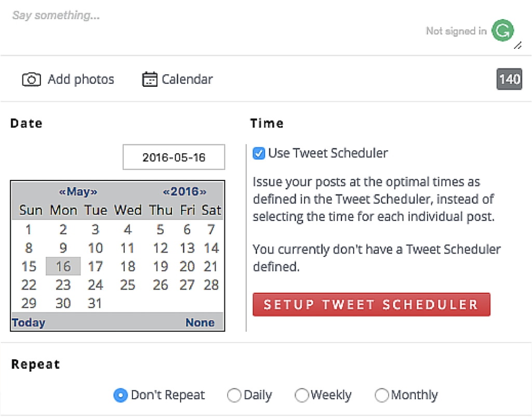Image resolution: width=532 pixels, height=418 pixels.
Task: Click the date field showing 2016-05-16
Action: (x=174, y=157)
